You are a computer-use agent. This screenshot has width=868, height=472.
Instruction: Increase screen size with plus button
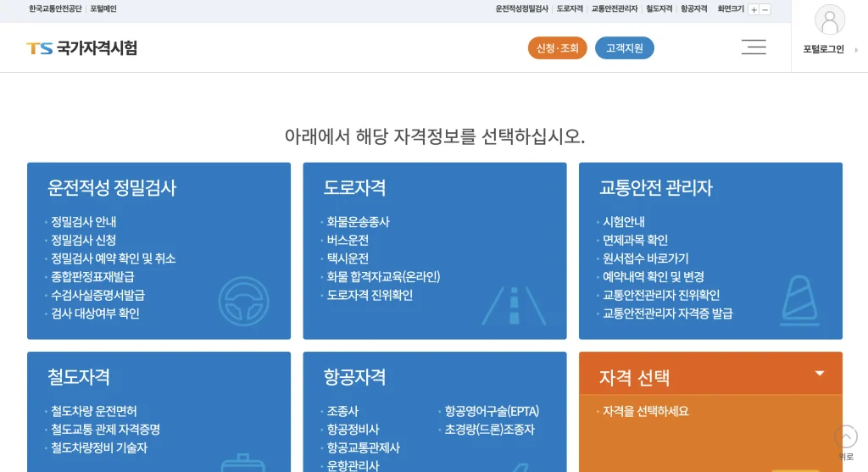pos(754,9)
